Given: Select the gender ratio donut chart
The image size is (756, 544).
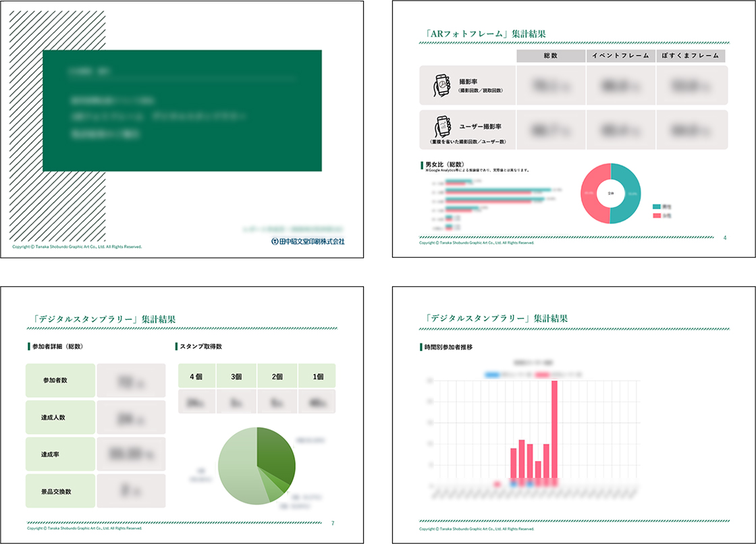Looking at the screenshot, I should pyautogui.click(x=611, y=193).
